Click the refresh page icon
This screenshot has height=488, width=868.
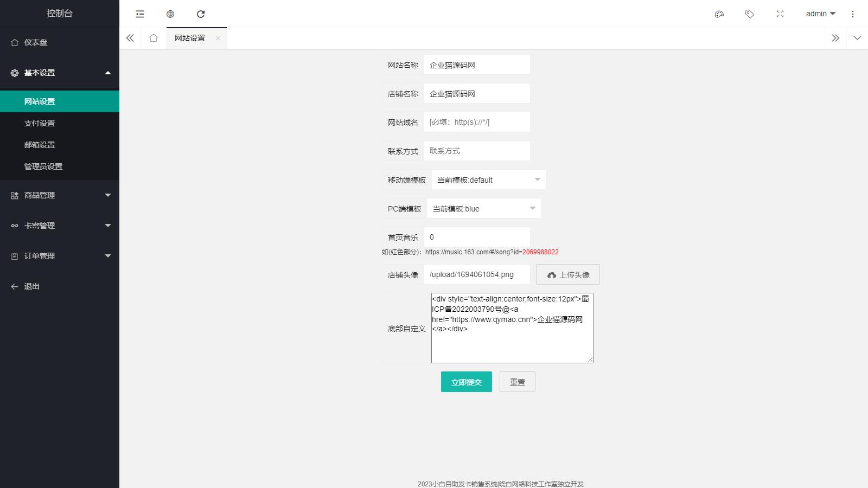click(x=201, y=14)
